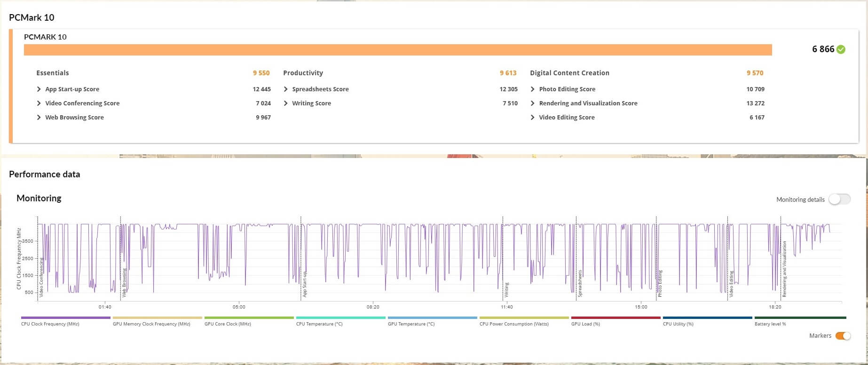
Task: Click the green validation checkmark beside 6 866
Action: 841,49
